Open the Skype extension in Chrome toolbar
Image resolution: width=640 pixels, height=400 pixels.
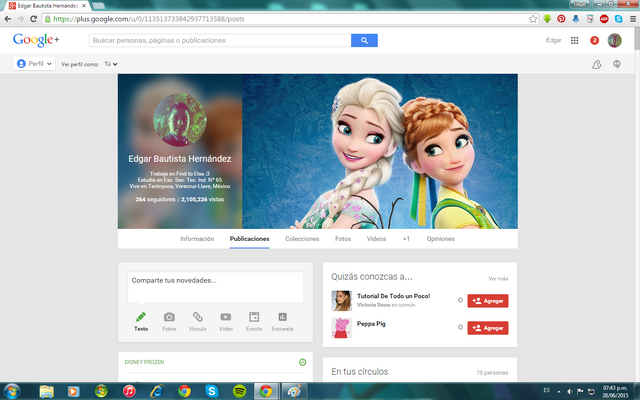619,19
